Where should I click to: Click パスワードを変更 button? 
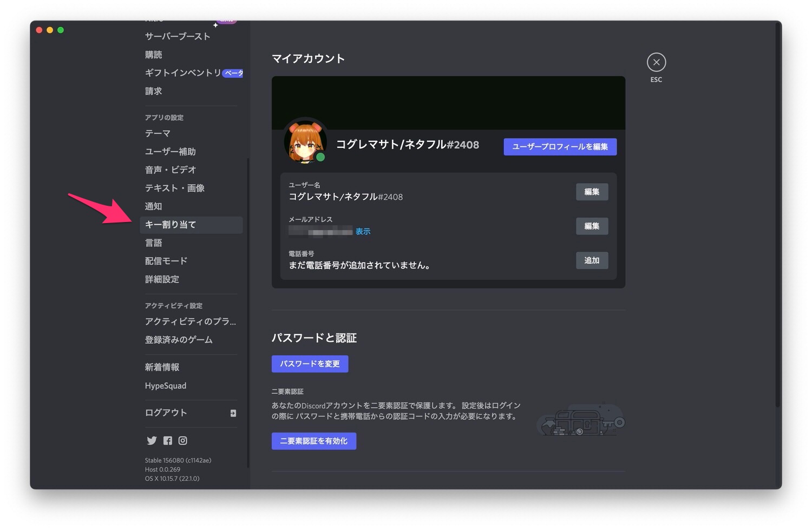click(x=310, y=364)
